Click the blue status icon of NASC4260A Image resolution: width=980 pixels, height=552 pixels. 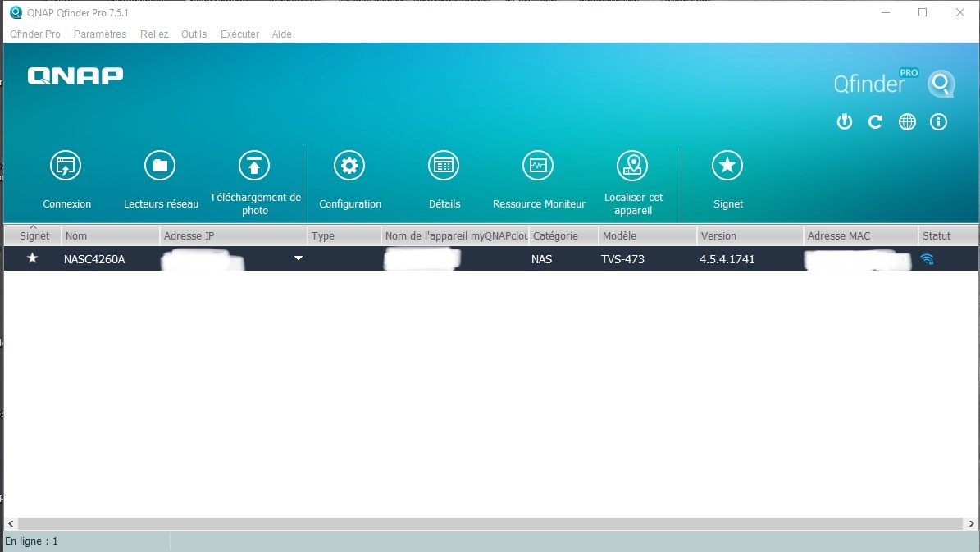point(928,259)
